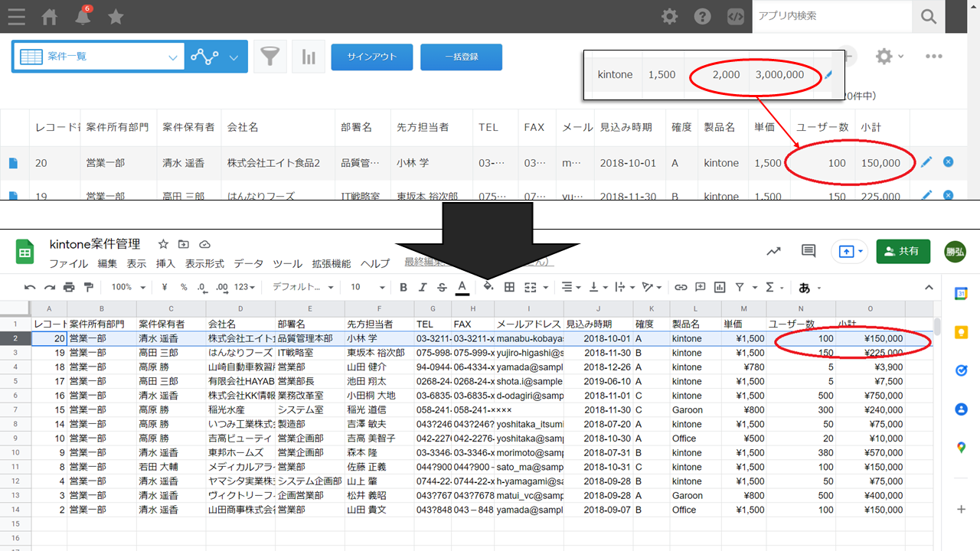
Task: Click the Sheets redo icon
Action: (50, 287)
